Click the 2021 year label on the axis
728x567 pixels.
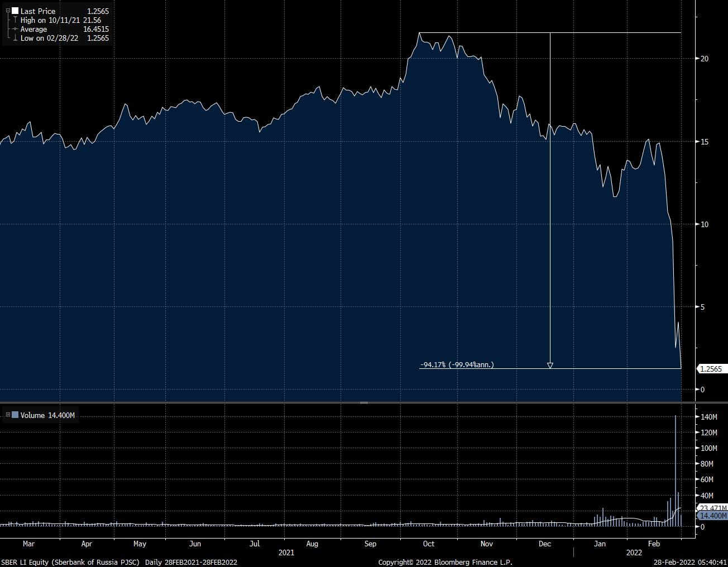tap(286, 552)
